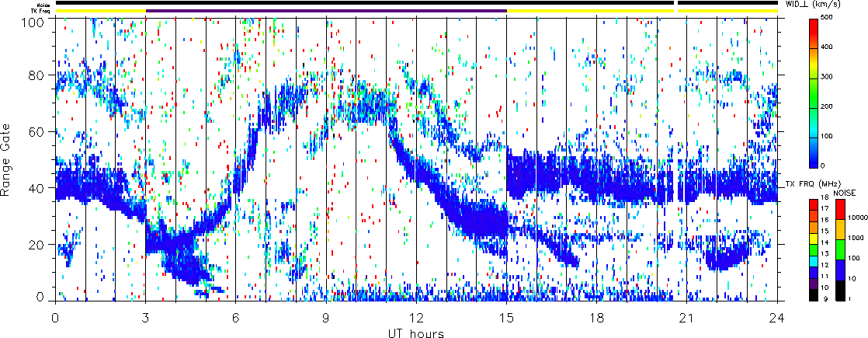
Task: Click the cyan segment of the TX FRQ colorbar
Action: point(814,262)
